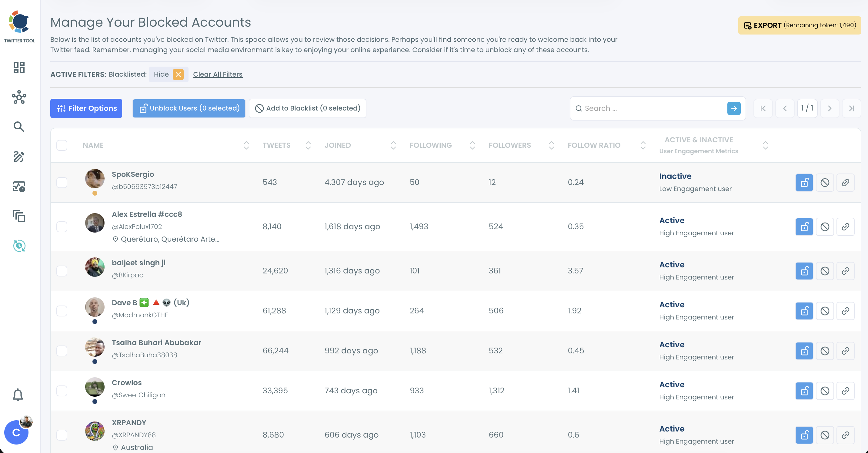
Task: Select the SpoKSergio row checkbox
Action: point(62,182)
